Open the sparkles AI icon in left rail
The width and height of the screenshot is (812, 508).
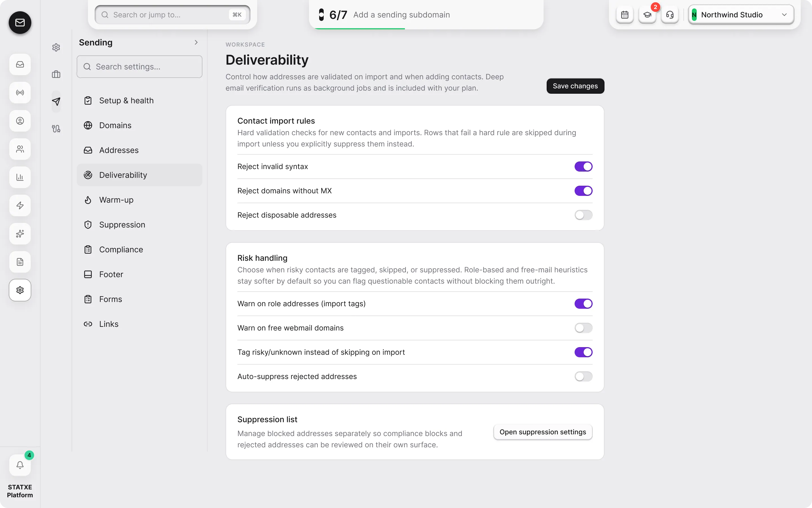20,233
